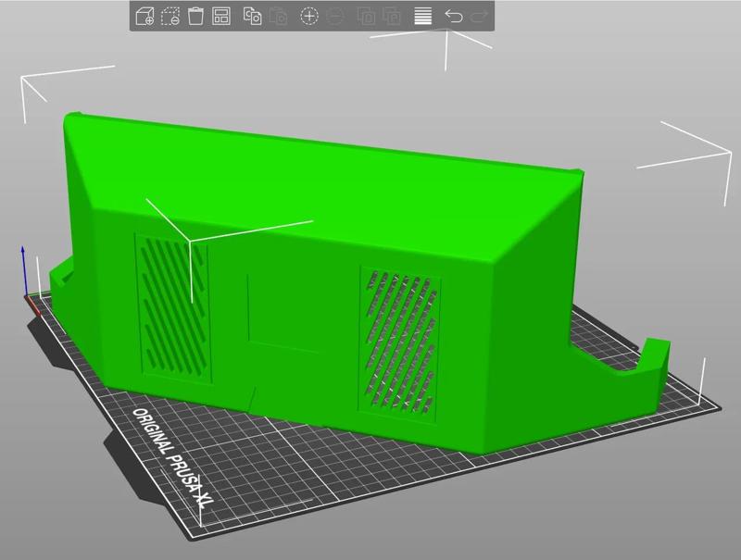
Task: Click the greyed-out Split to parts icon
Action: pos(392,16)
